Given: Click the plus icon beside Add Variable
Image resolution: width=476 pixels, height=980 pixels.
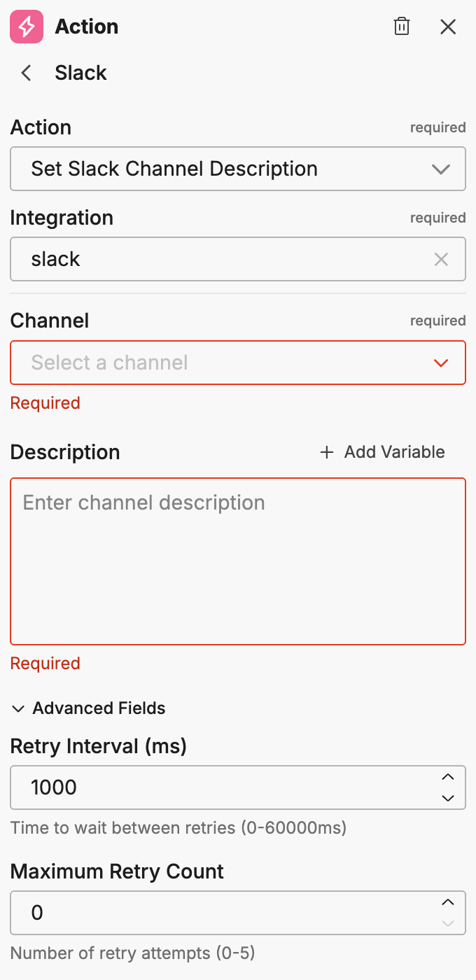Looking at the screenshot, I should [326, 452].
